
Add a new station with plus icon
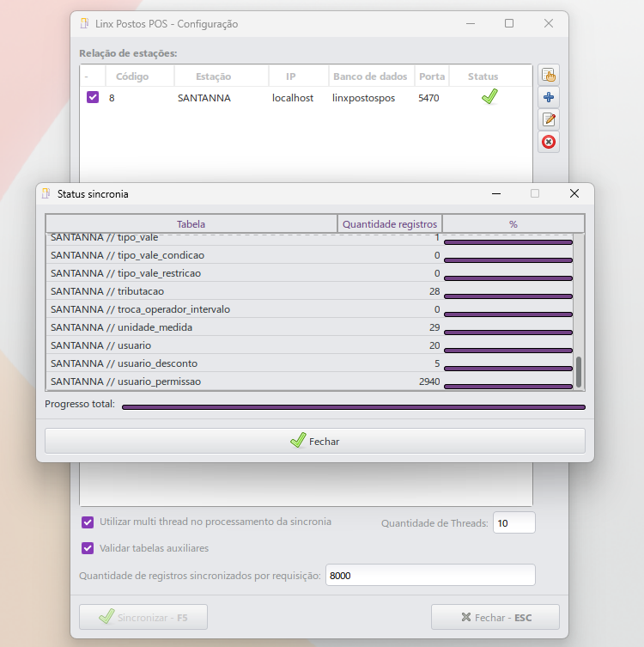549,97
